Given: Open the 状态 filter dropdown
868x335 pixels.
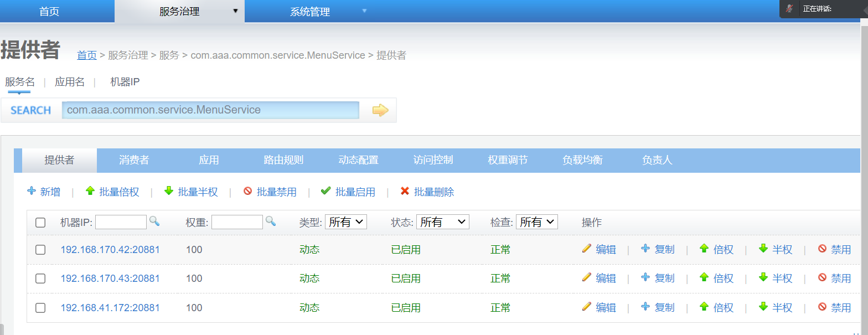Looking at the screenshot, I should tap(443, 222).
